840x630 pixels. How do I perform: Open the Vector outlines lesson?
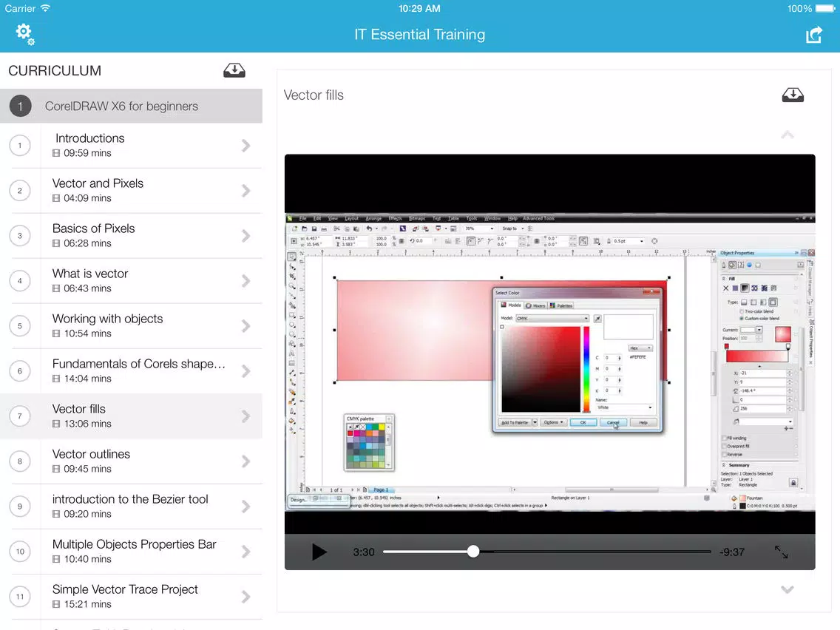132,461
